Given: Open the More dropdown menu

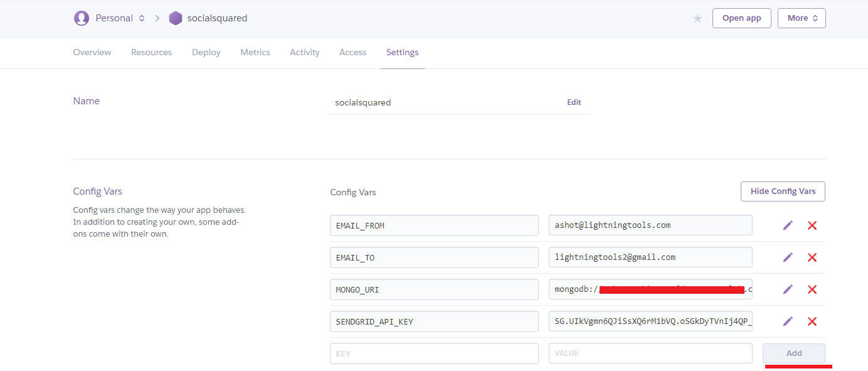Looking at the screenshot, I should [x=802, y=18].
